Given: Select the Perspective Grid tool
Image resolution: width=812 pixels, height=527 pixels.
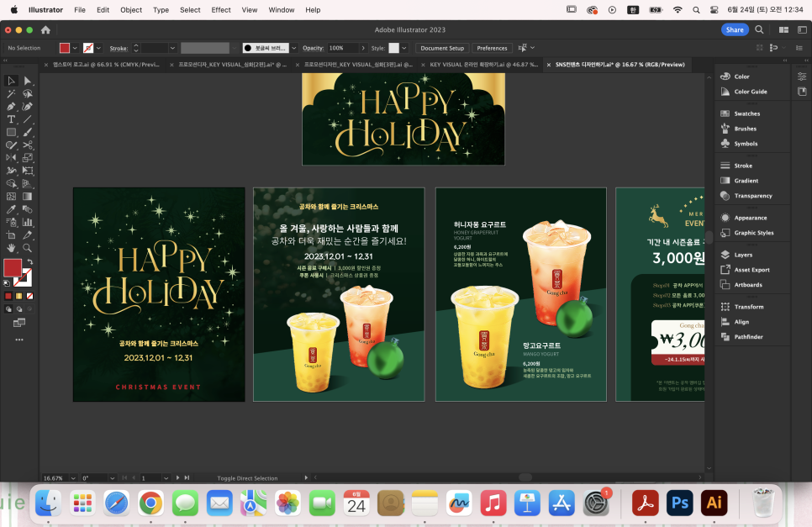Looking at the screenshot, I should 28,184.
